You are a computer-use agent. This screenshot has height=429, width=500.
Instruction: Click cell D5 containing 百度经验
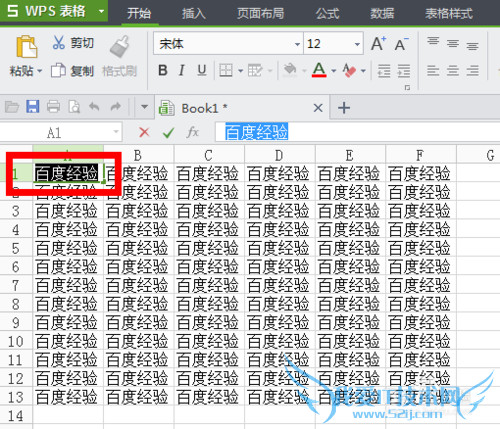(x=279, y=248)
